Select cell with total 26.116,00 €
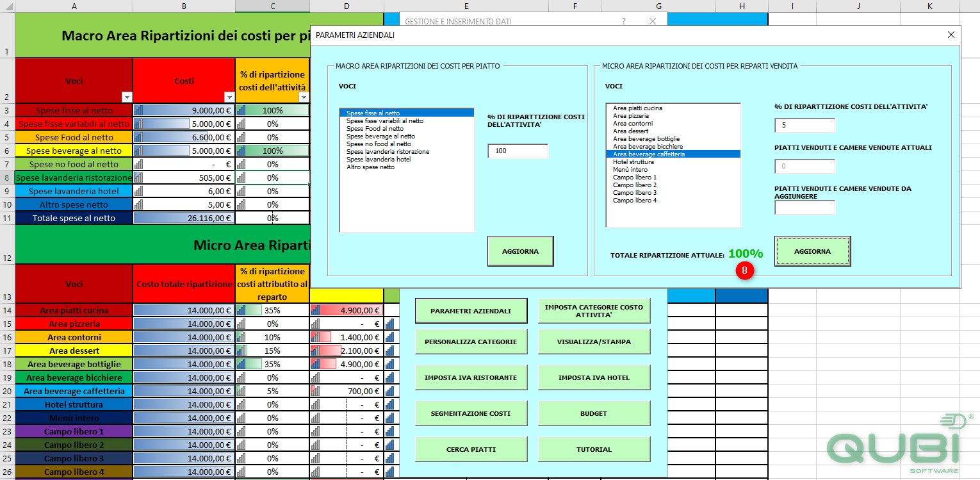The width and height of the screenshot is (980, 480). click(184, 218)
